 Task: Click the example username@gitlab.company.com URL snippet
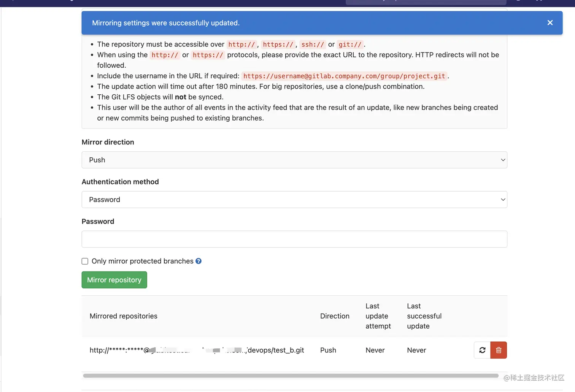[x=344, y=76]
